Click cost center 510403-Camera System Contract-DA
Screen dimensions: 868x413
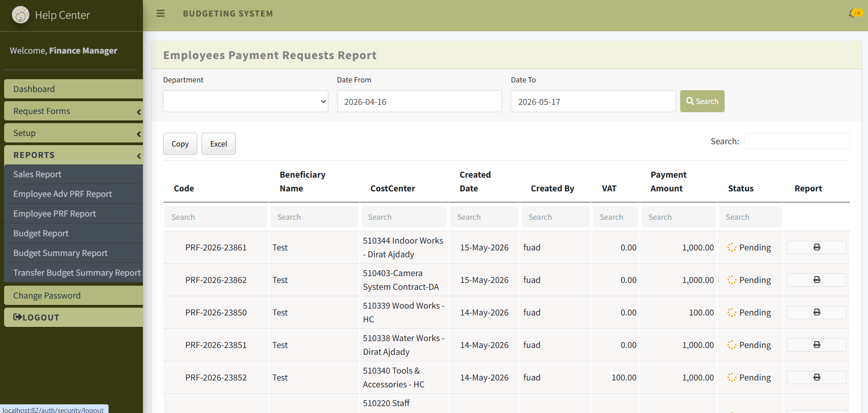click(401, 280)
